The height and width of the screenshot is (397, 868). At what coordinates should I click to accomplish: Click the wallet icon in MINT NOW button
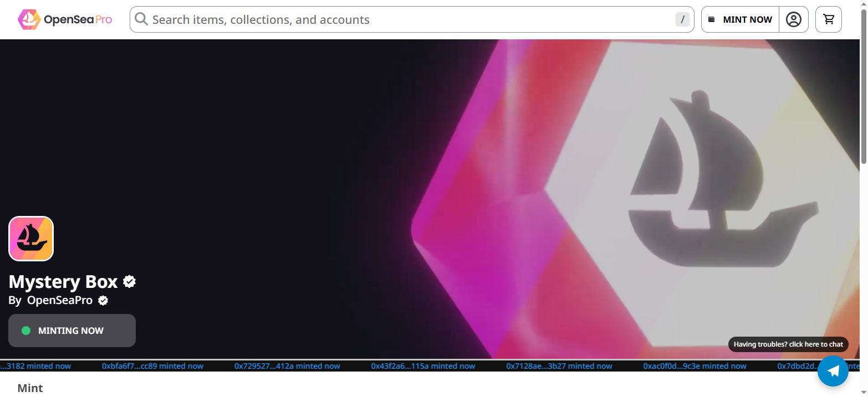(x=712, y=19)
